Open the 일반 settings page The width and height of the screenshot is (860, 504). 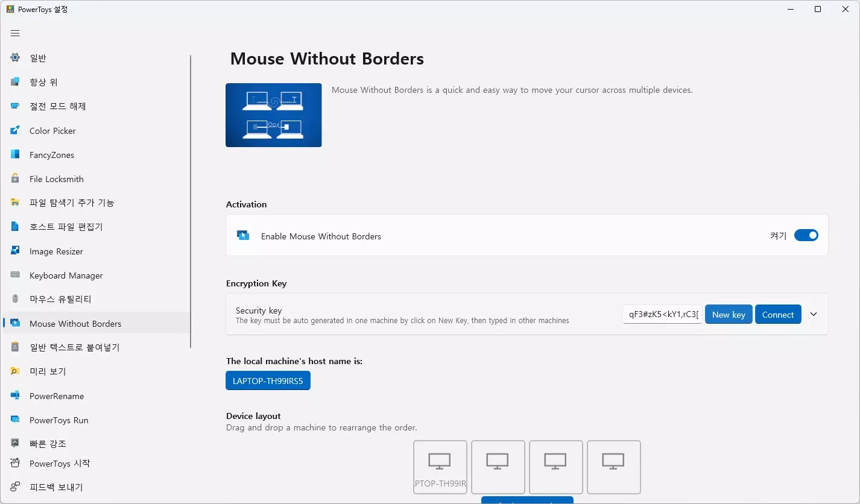click(96, 58)
